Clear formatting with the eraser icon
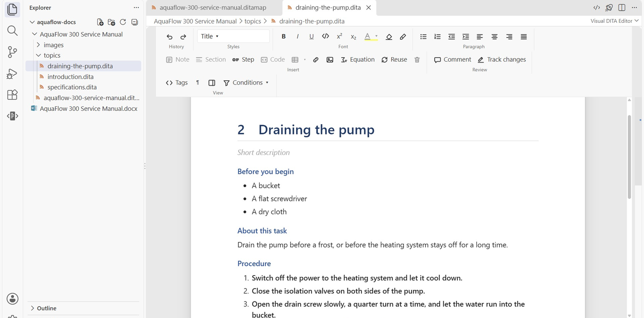The height and width of the screenshot is (318, 644). (x=389, y=37)
